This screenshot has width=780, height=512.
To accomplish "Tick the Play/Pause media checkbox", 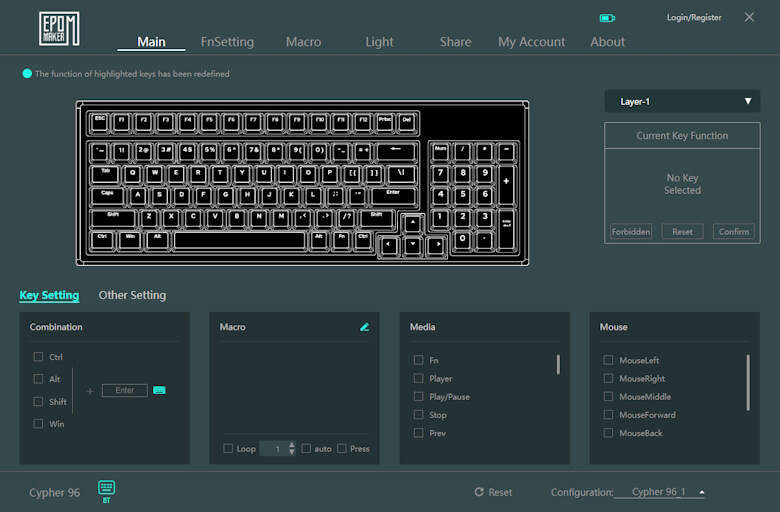I will pos(418,397).
